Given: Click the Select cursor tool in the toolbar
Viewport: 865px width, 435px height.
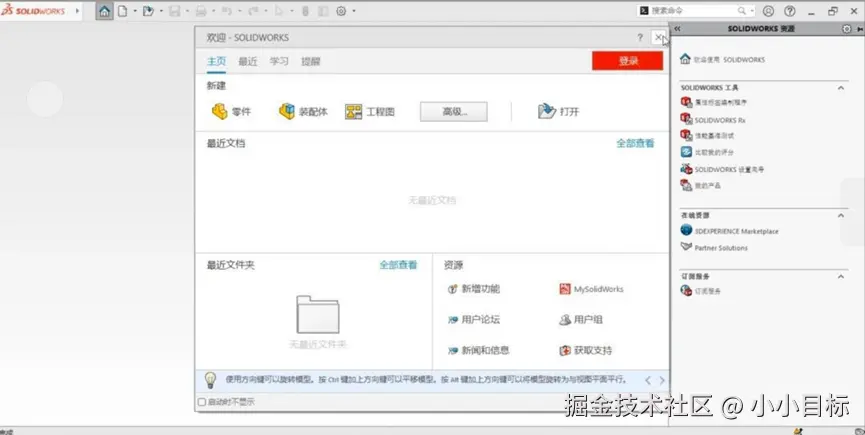Looking at the screenshot, I should [280, 11].
